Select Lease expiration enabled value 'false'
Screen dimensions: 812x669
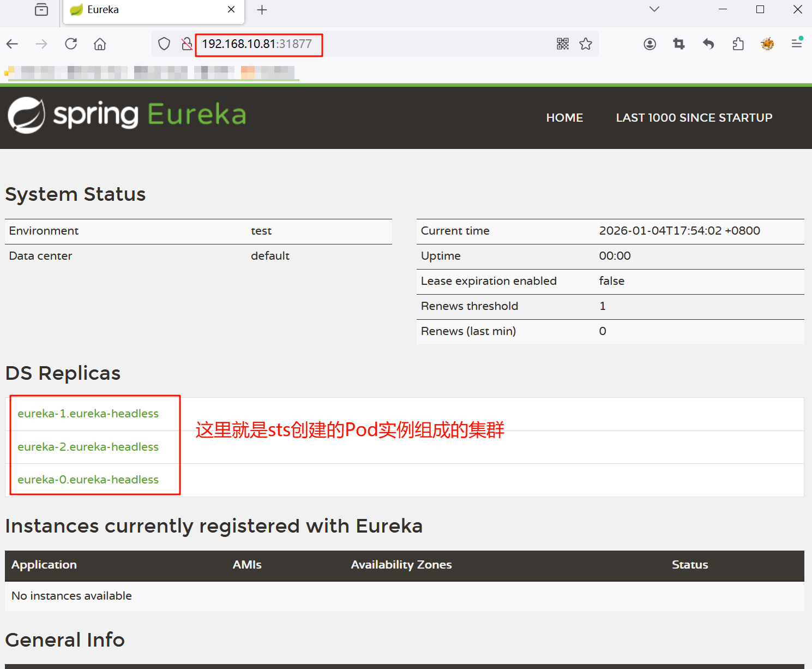point(612,281)
